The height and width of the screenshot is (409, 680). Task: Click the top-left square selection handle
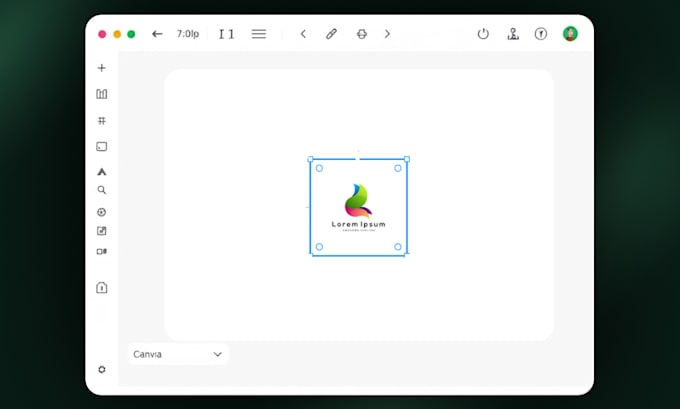[x=311, y=159]
